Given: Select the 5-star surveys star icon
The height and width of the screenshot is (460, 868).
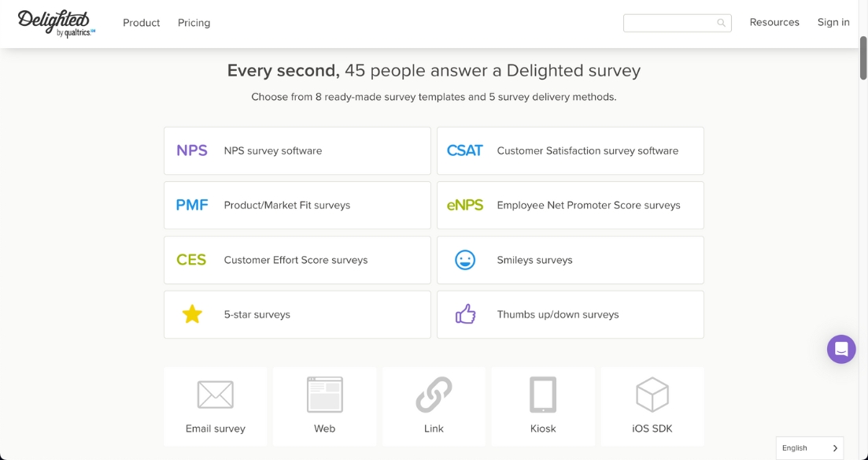Looking at the screenshot, I should [192, 314].
